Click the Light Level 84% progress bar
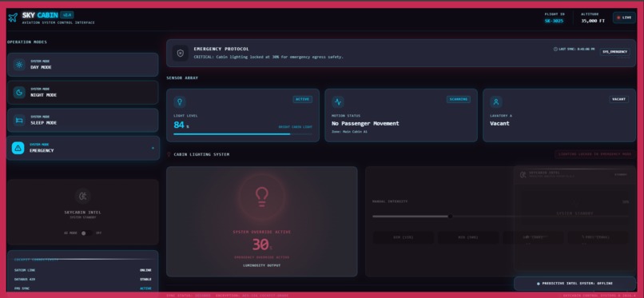 pos(243,133)
